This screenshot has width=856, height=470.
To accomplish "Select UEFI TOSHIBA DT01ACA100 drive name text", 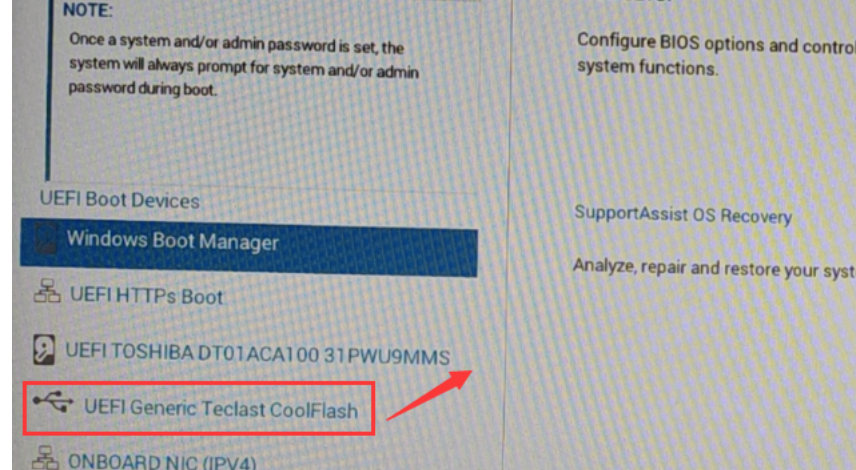I will click(257, 354).
